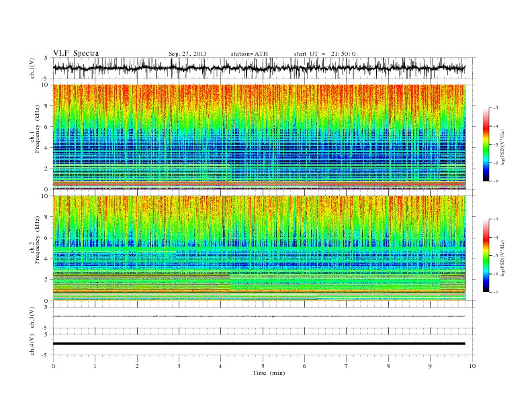Click the 'station=ATH' header label
Screen dimensions: 532x411
[x=249, y=54]
